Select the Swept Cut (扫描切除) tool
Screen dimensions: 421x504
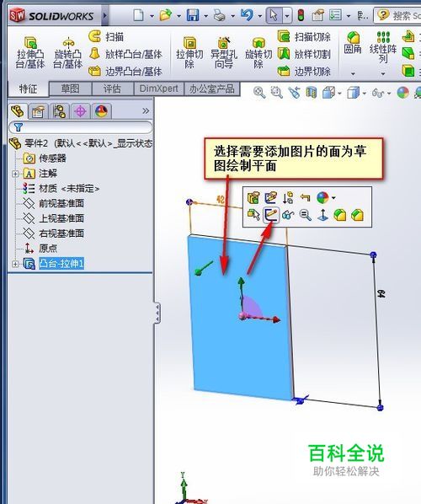coord(304,36)
